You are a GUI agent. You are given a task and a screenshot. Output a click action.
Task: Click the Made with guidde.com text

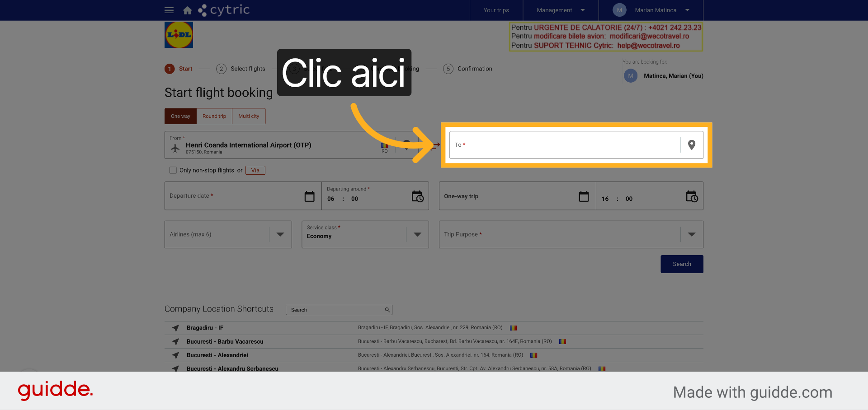coord(752,392)
